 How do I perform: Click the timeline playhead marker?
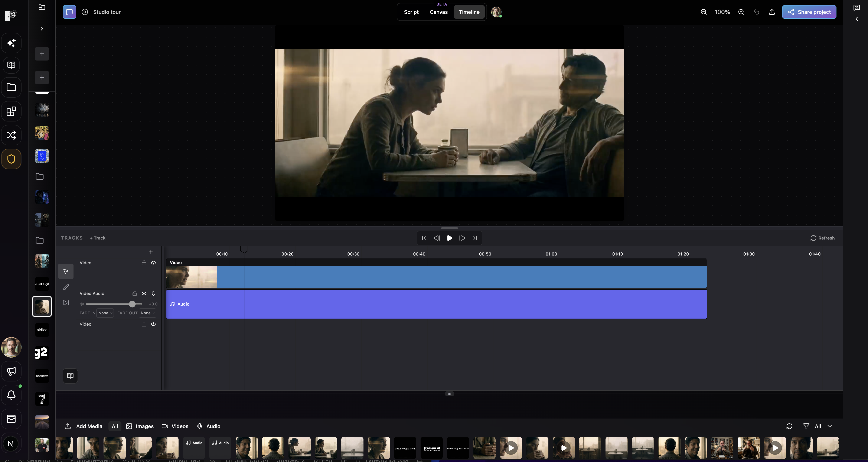(244, 249)
